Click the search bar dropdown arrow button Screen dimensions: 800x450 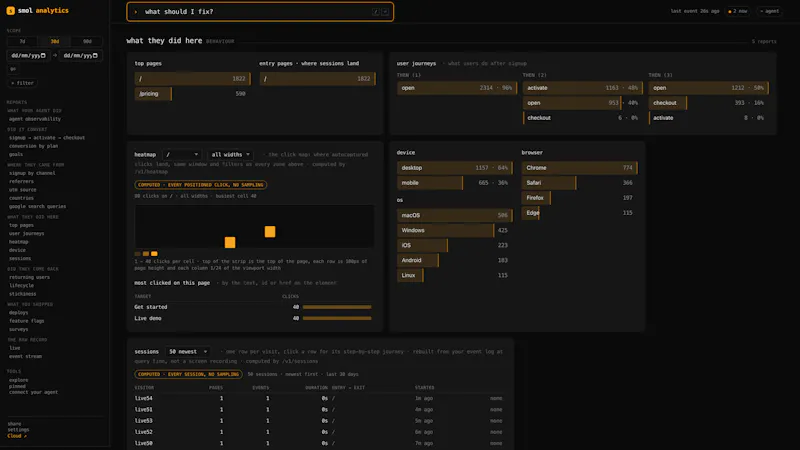click(x=385, y=12)
